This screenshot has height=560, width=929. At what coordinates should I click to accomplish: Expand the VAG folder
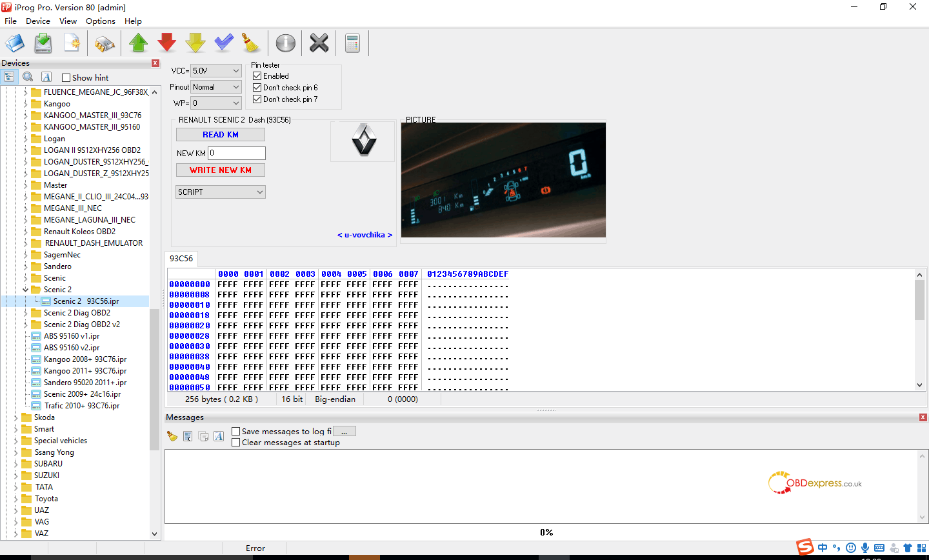click(16, 522)
